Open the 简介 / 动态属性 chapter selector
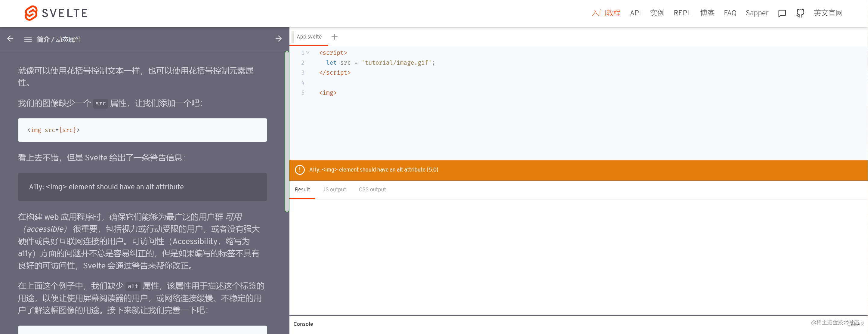Screen dimensions: 868x334 tap(59, 39)
